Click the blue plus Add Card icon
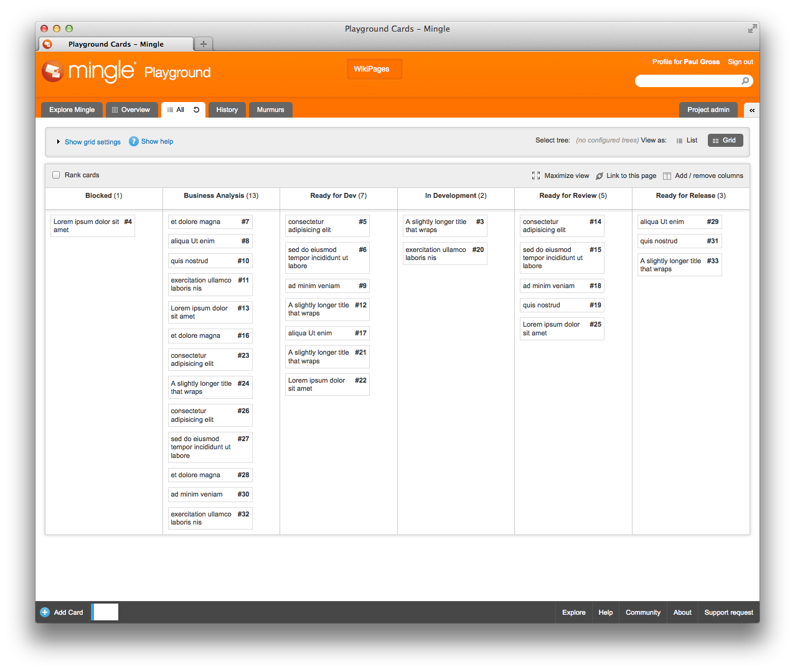 (x=45, y=612)
